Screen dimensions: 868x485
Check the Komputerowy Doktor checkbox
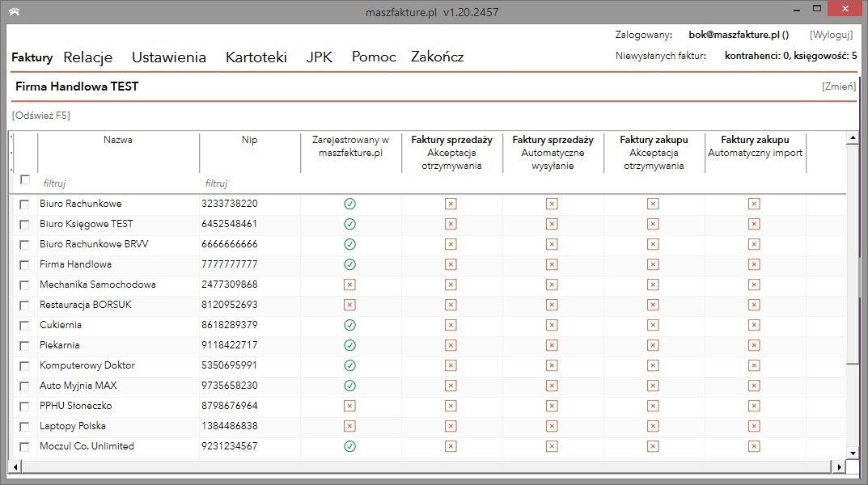(x=24, y=366)
